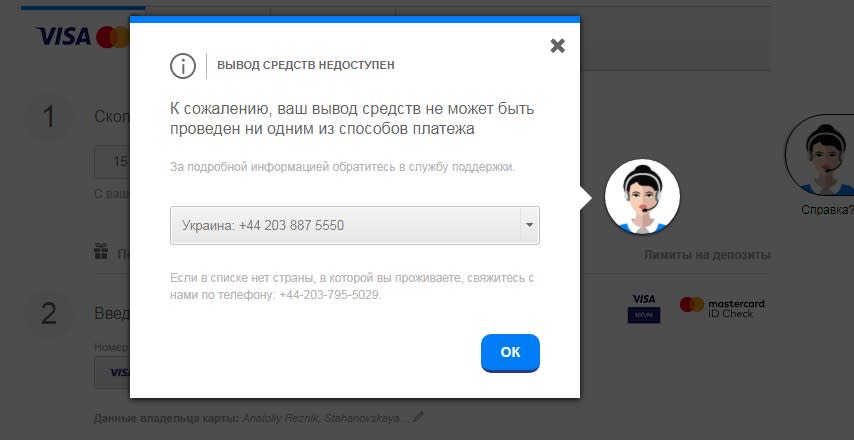Close the withdrawal unavailable dialog
854x440 pixels.
[x=557, y=46]
